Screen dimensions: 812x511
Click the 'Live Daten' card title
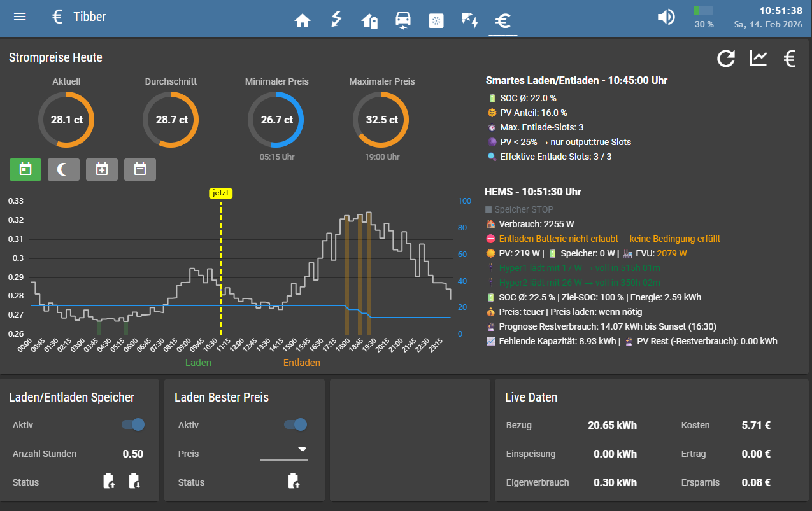pyautogui.click(x=531, y=397)
